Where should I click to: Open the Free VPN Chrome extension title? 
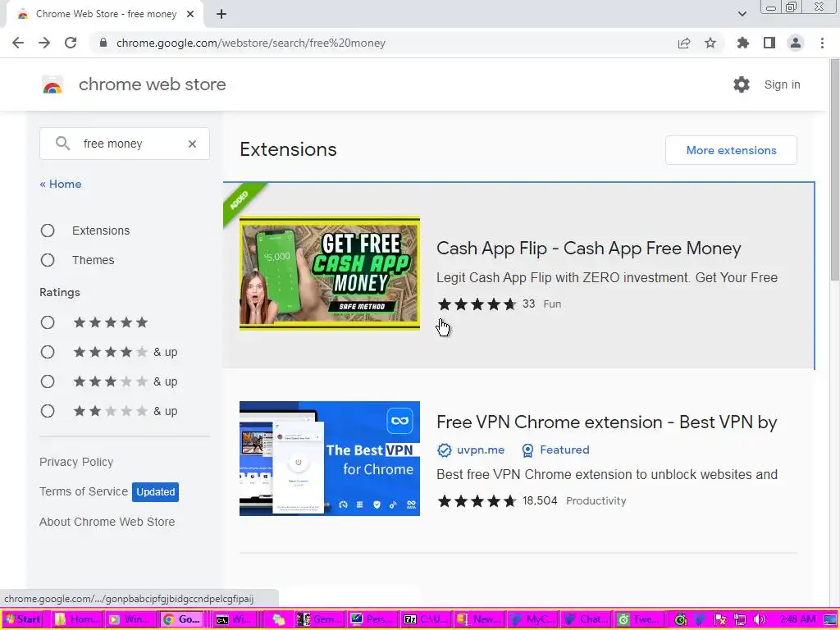tap(607, 422)
